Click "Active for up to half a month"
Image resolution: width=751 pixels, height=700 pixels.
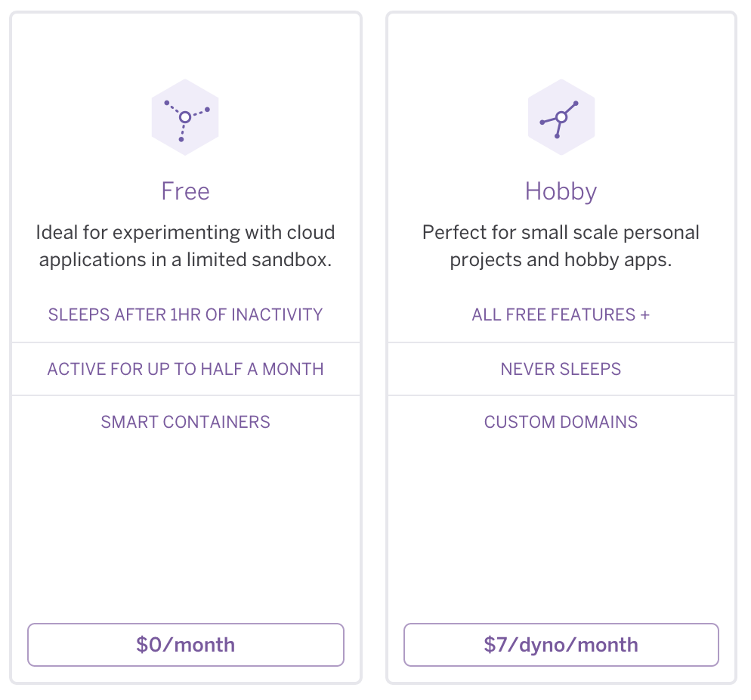point(185,369)
